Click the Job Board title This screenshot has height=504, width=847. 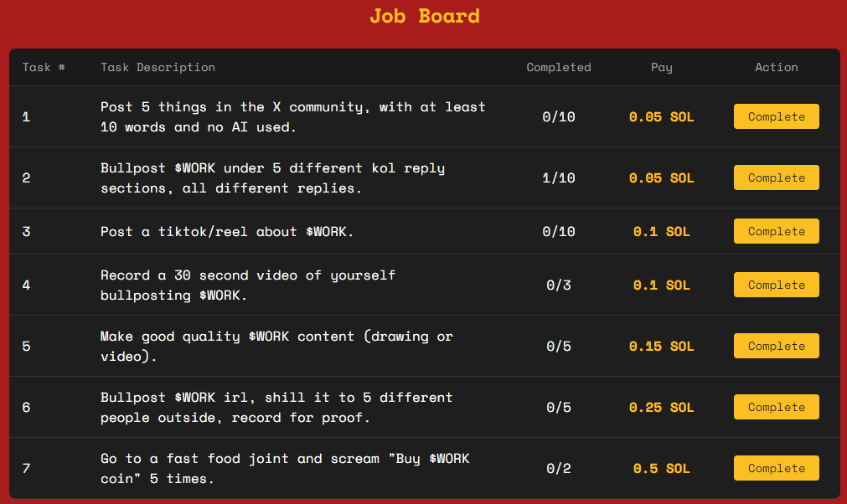(x=424, y=16)
